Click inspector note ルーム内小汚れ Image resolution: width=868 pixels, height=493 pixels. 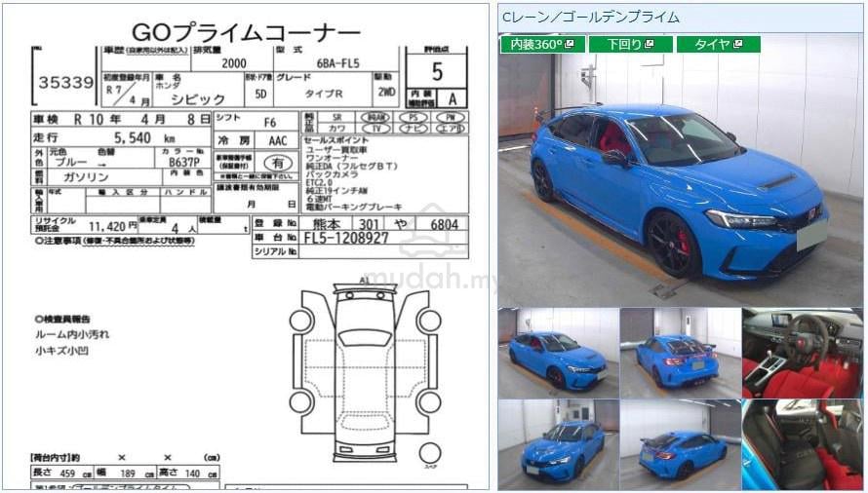pos(72,335)
